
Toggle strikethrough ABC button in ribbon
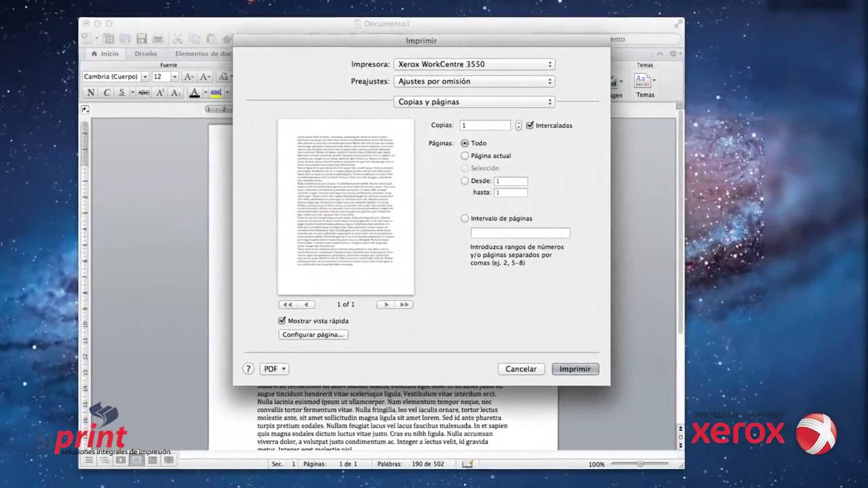click(x=144, y=92)
